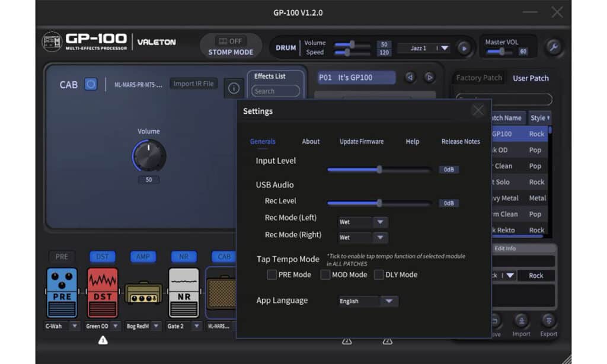
Task: Click the C-Wah PRE pedal icon
Action: (62, 292)
